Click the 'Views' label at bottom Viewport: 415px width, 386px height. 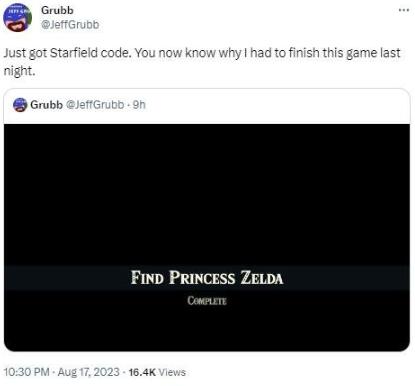click(172, 372)
